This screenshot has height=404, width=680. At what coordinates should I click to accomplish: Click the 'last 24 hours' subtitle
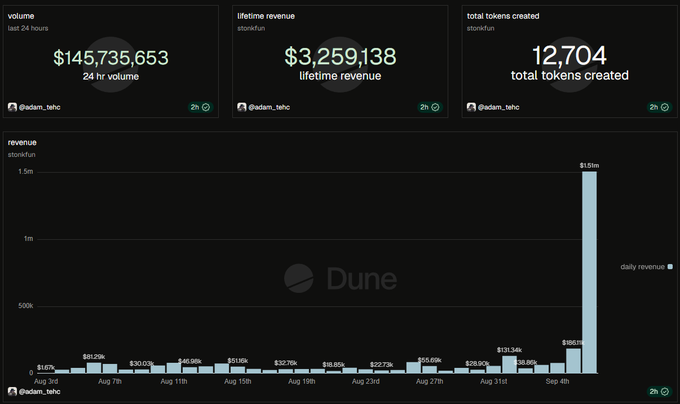[28, 28]
